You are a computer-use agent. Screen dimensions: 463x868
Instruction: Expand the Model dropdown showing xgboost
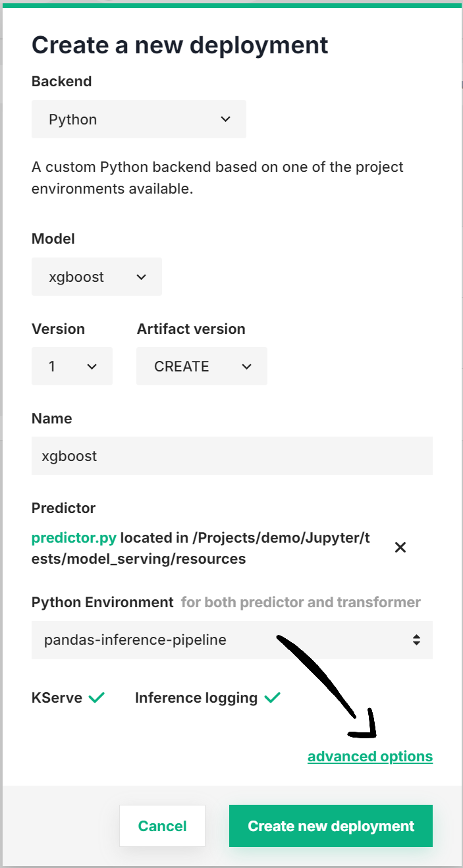point(96,277)
